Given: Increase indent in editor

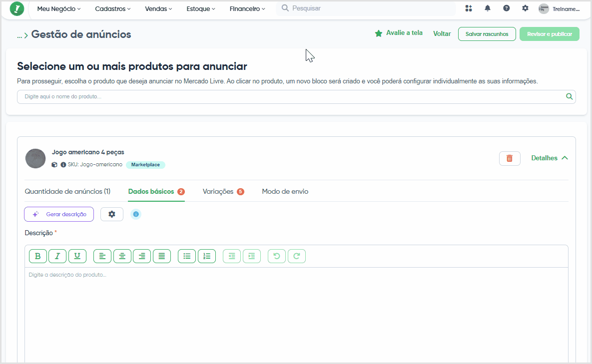Looking at the screenshot, I should point(252,256).
